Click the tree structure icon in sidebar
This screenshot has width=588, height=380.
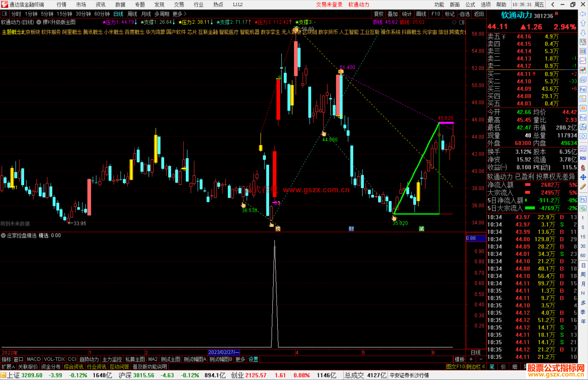pos(583,99)
